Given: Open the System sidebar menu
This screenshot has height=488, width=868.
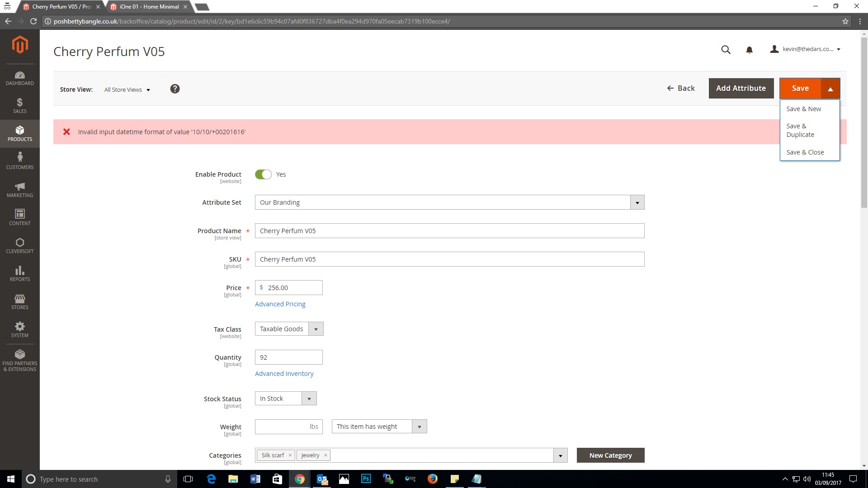Looking at the screenshot, I should 20,330.
